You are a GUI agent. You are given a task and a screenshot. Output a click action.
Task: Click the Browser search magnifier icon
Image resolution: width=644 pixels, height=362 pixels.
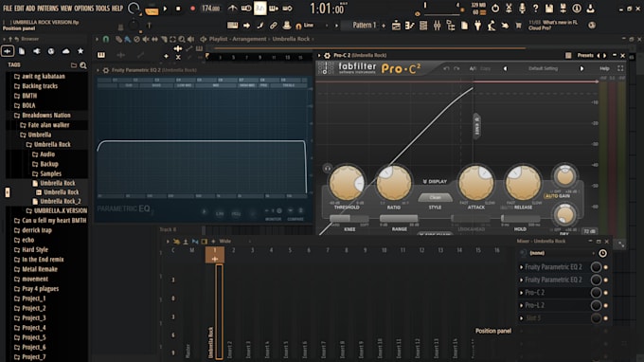click(x=83, y=65)
